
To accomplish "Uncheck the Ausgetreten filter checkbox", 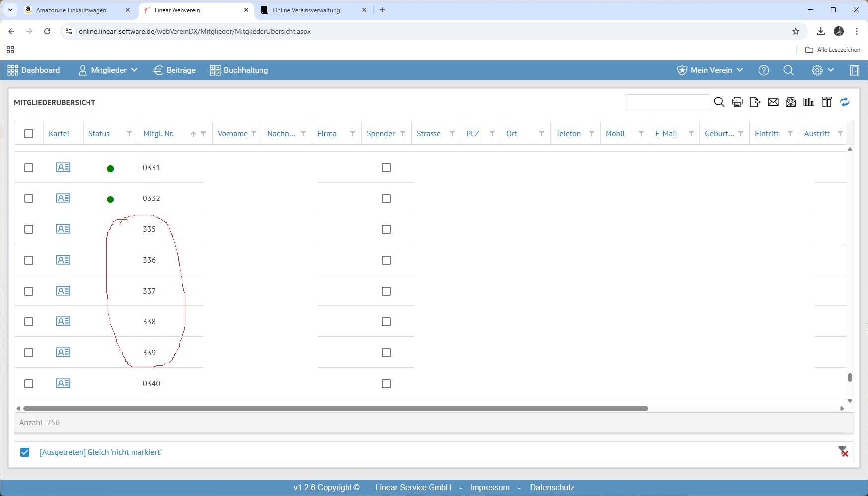I will pyautogui.click(x=25, y=452).
